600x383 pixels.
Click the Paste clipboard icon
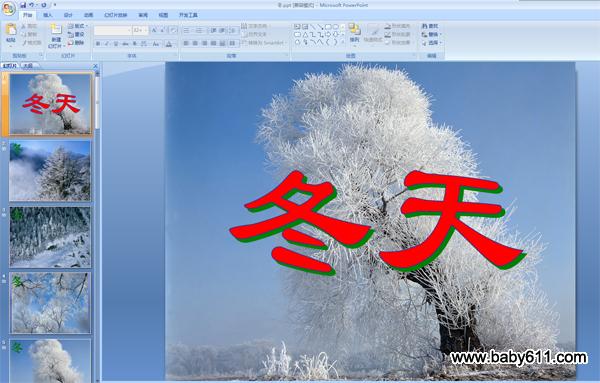(x=11, y=29)
